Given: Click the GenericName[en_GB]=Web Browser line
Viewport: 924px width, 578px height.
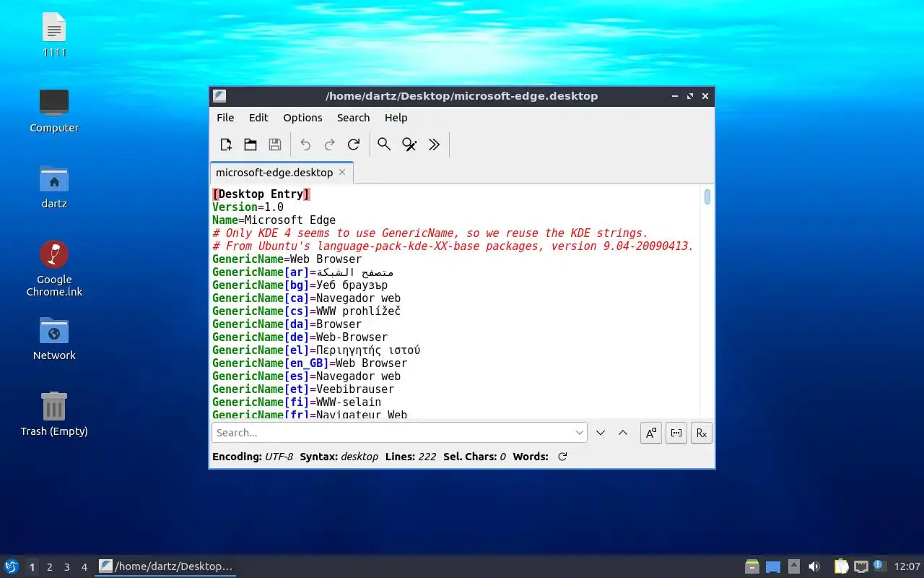Looking at the screenshot, I should (310, 363).
